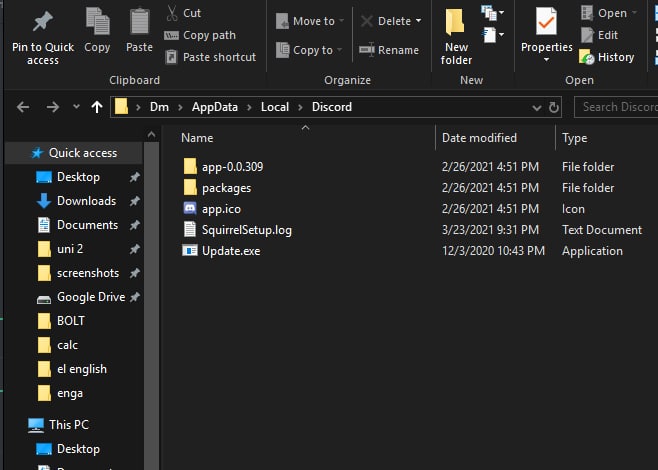658x470 pixels.
Task: Click 3/23/2021 9:31 PM date cell
Action: pos(490,230)
